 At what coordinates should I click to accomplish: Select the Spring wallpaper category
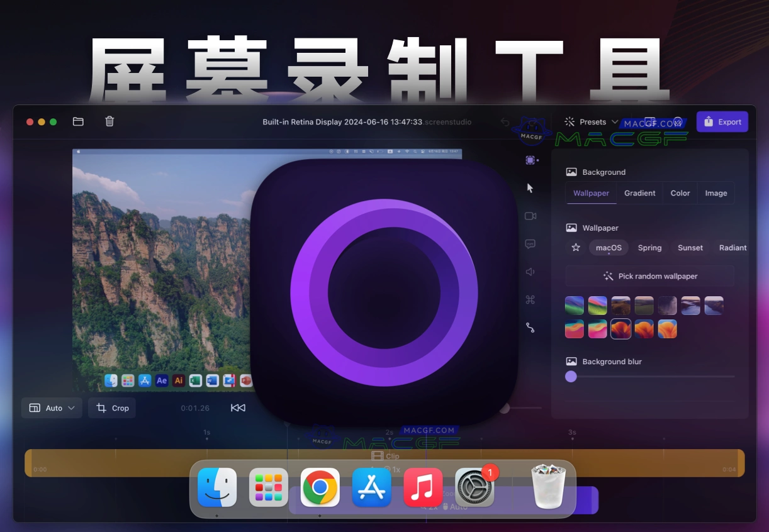649,248
